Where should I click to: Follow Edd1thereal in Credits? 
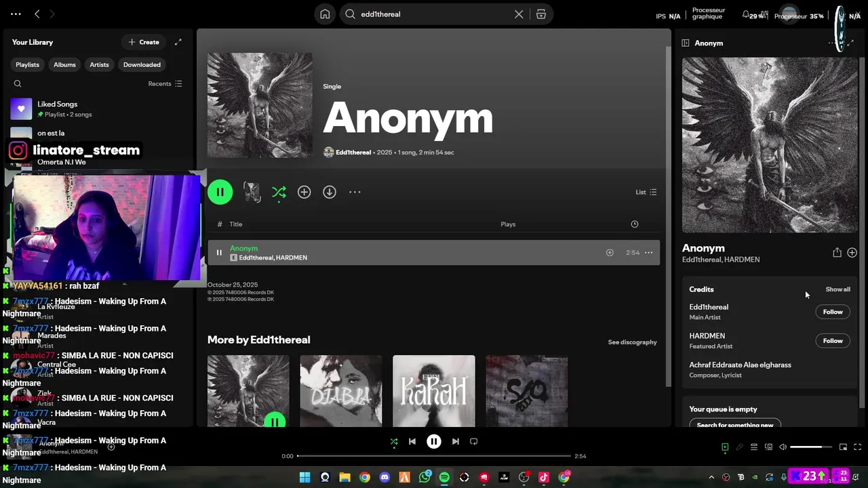point(833,312)
